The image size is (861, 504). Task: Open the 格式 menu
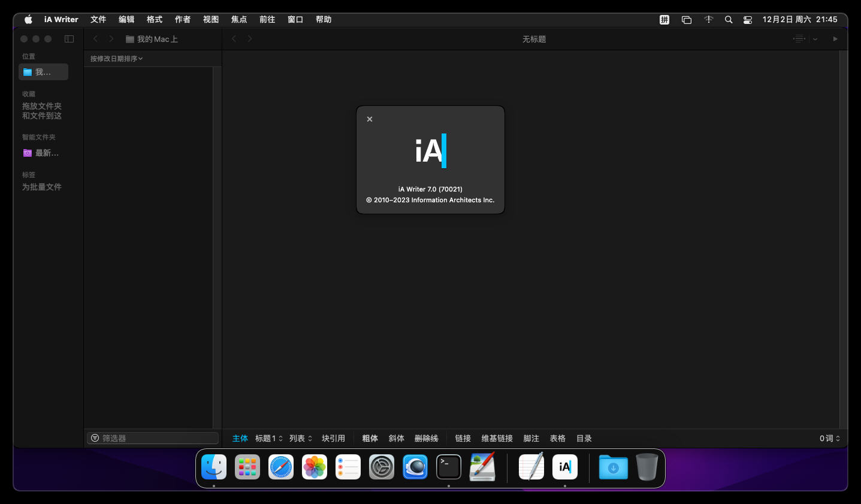[x=155, y=19]
